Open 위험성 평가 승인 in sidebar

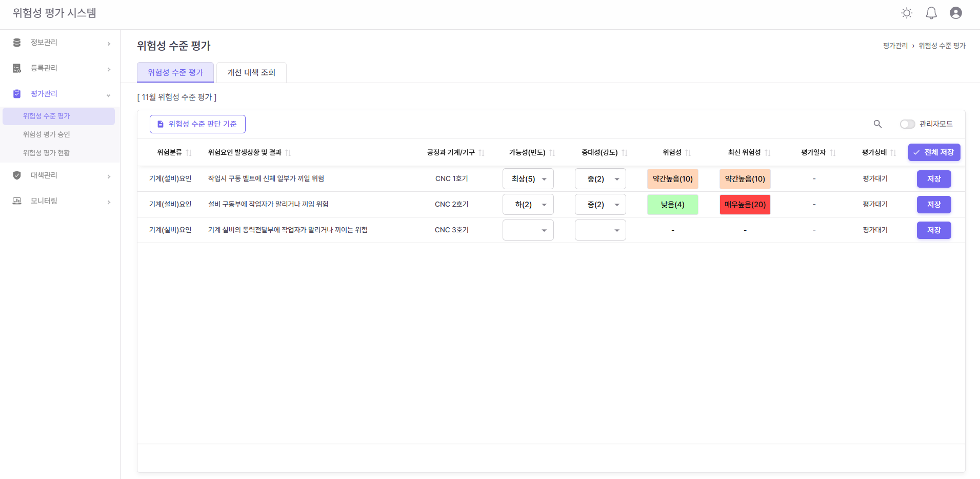[x=47, y=134]
